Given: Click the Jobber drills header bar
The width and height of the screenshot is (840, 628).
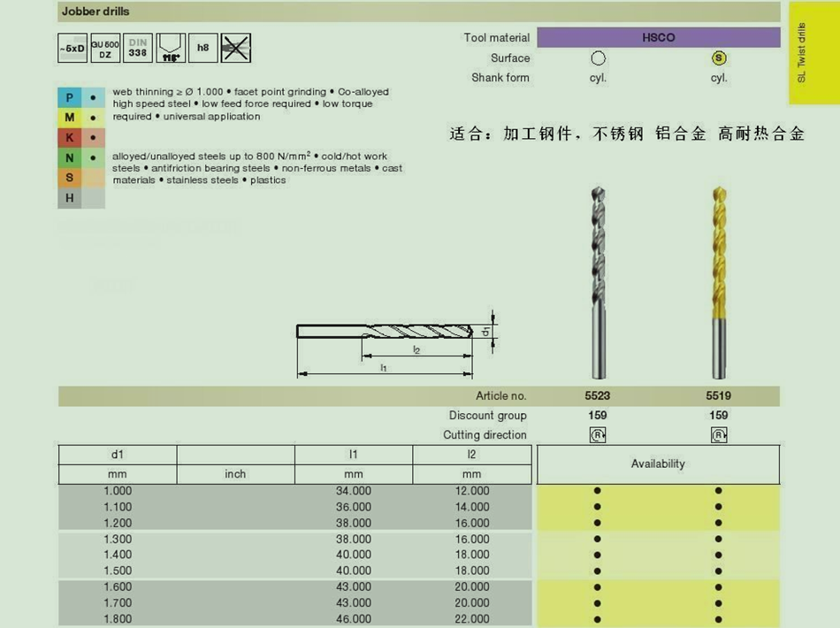Looking at the screenshot, I should pos(419,11).
